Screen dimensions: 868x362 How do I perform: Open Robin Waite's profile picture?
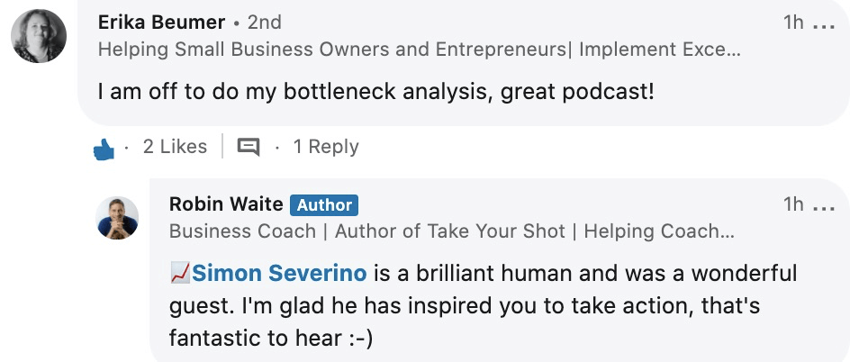117,218
